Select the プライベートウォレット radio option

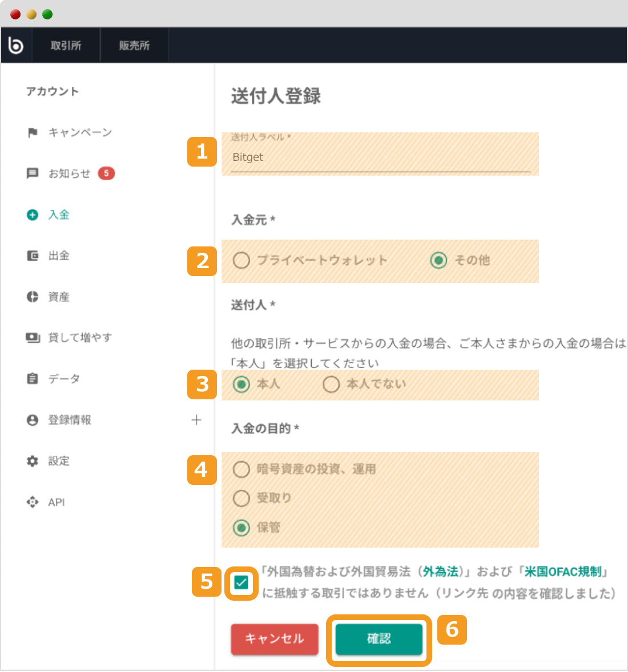tap(241, 260)
